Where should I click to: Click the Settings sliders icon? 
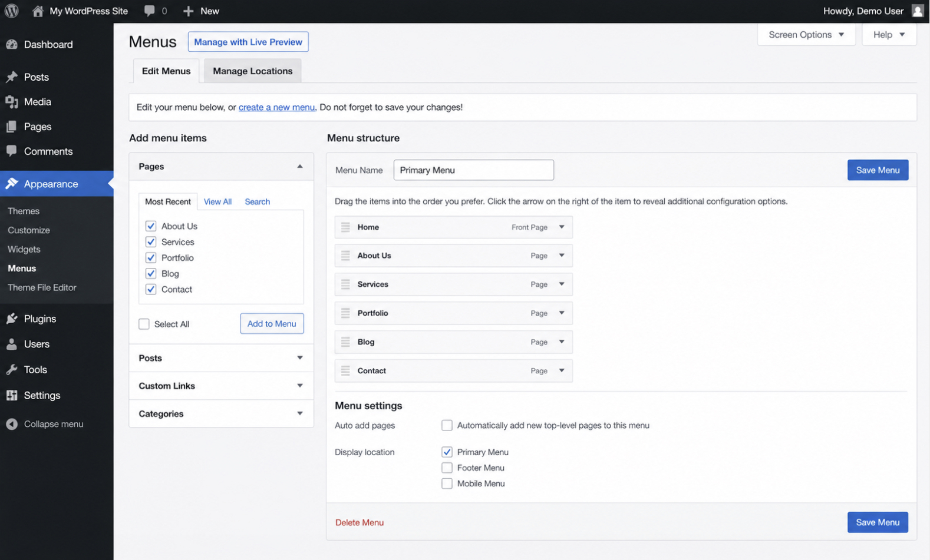(12, 395)
